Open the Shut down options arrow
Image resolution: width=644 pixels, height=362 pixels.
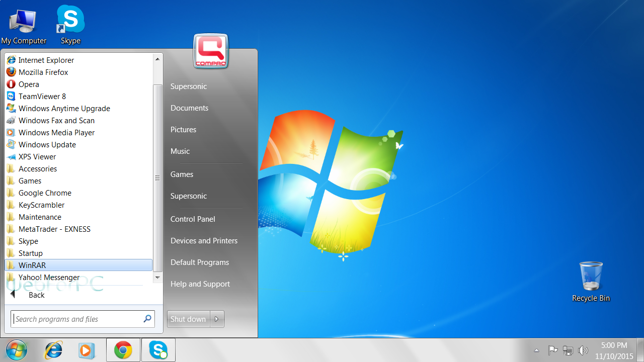(216, 319)
